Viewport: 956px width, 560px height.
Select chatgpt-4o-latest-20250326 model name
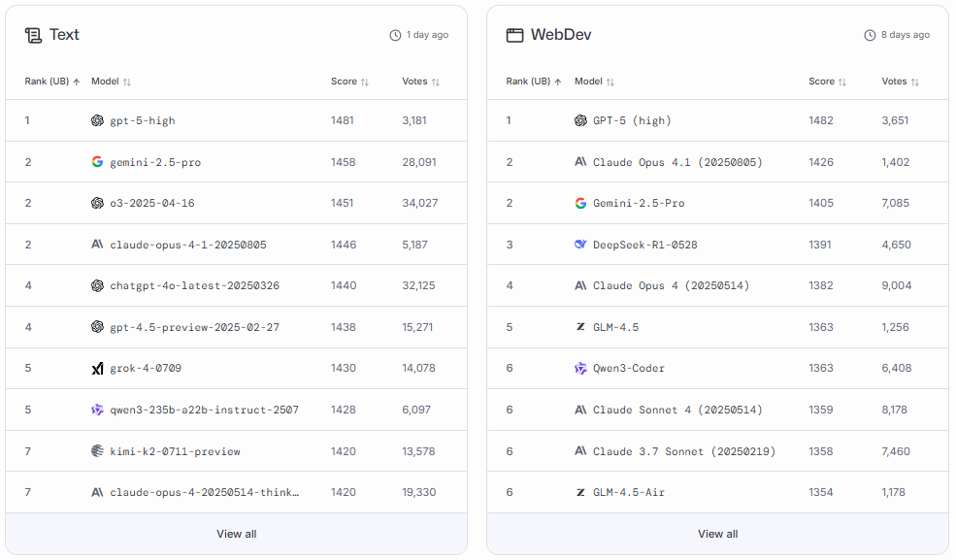click(194, 285)
